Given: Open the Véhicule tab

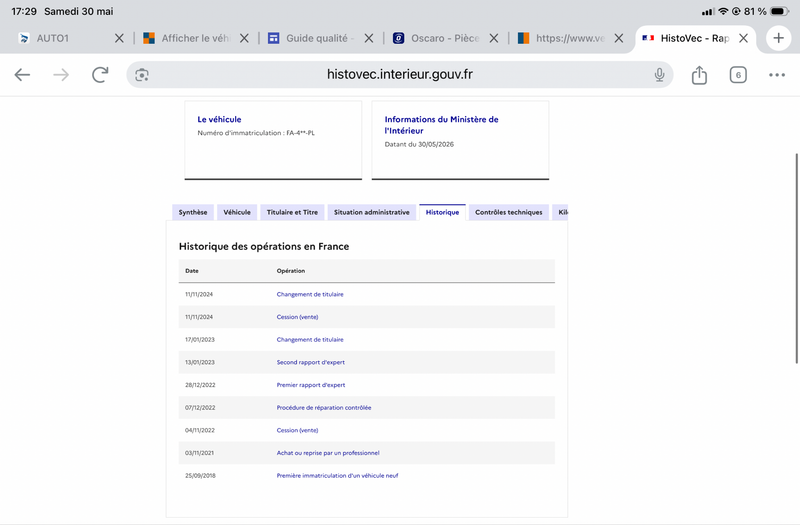Looking at the screenshot, I should [237, 212].
